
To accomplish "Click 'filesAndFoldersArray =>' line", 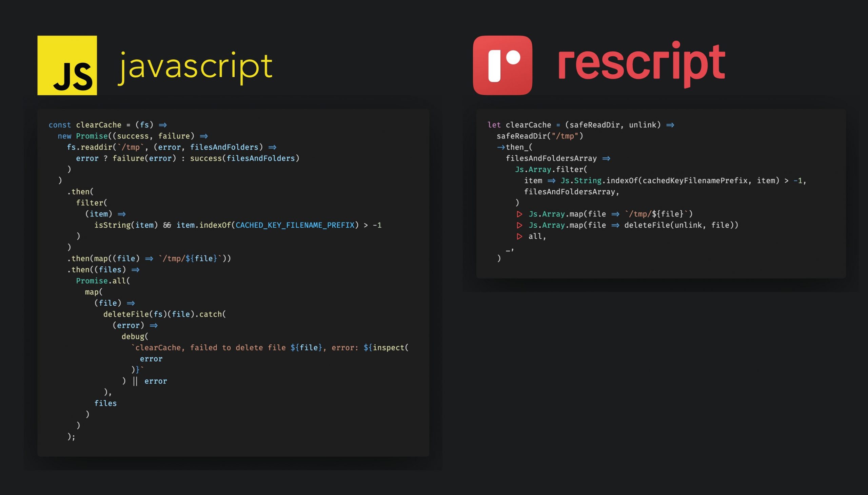I will coord(558,158).
